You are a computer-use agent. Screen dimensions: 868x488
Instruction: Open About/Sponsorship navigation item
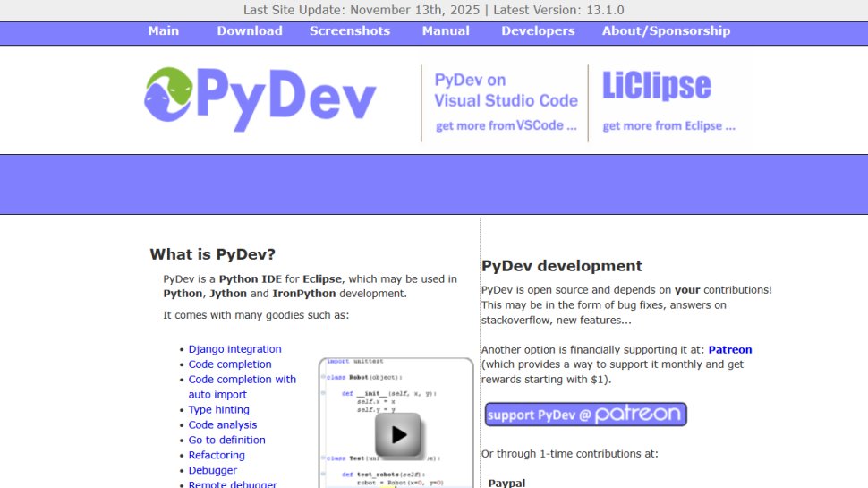coord(666,31)
